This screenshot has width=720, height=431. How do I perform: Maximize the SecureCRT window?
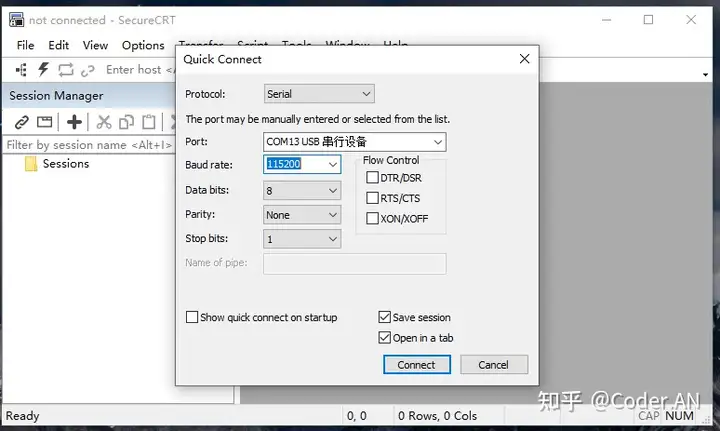(648, 20)
